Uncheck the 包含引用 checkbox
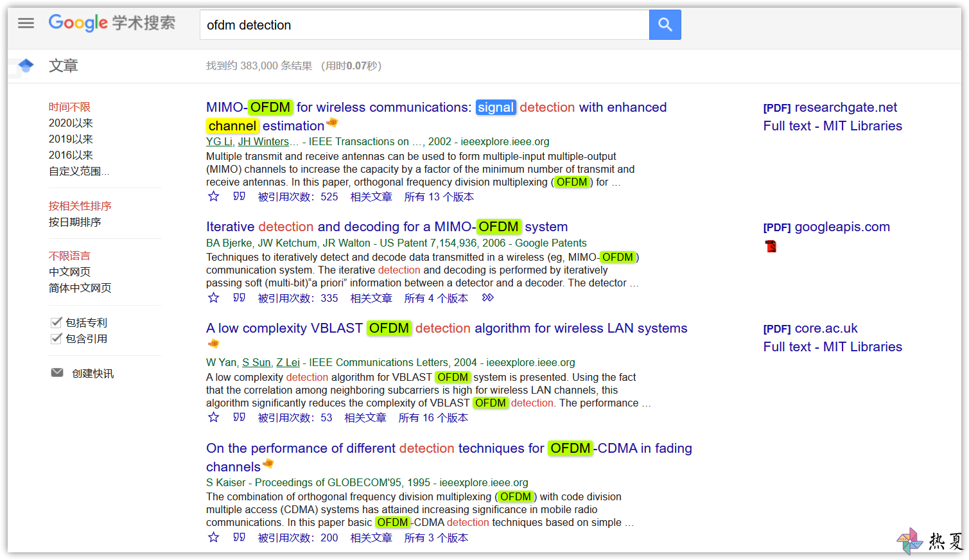The image size is (969, 560). point(57,338)
